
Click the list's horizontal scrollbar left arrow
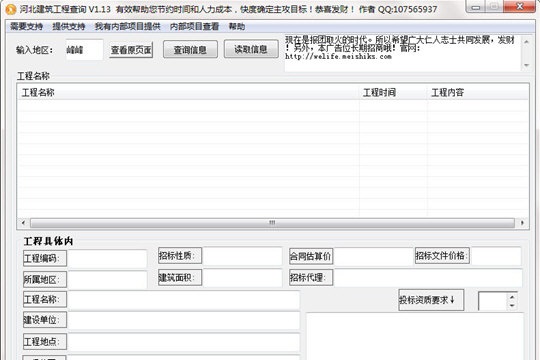(x=23, y=223)
